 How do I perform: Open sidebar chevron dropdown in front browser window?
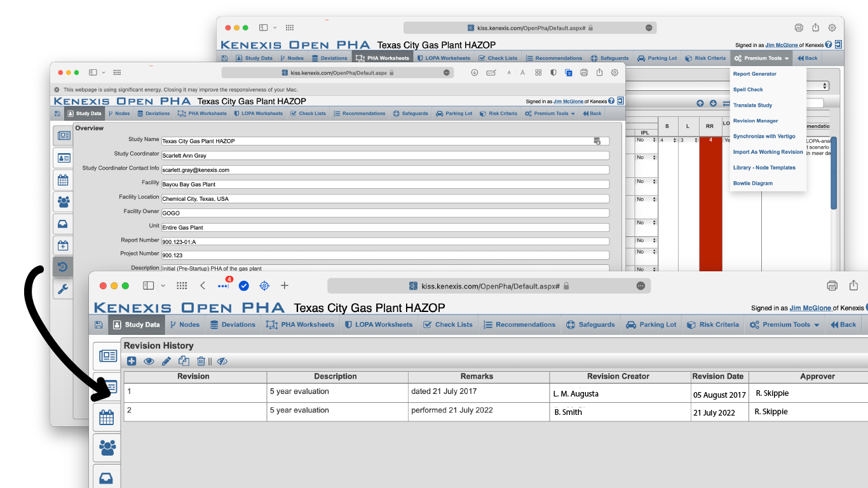[x=163, y=286]
